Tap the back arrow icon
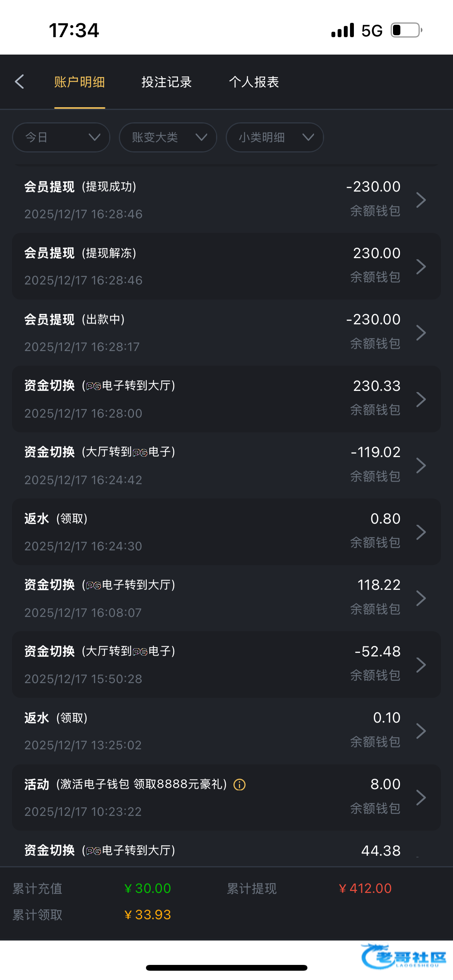 coord(19,82)
